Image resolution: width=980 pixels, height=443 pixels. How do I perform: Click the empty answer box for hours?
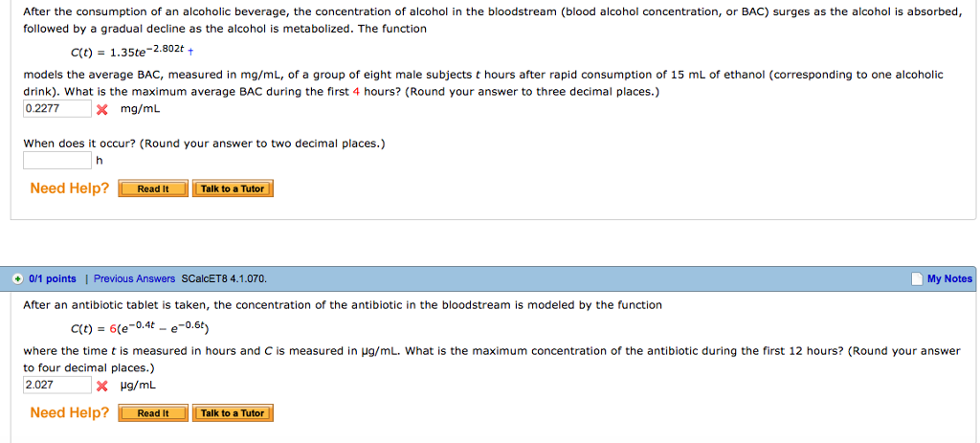pyautogui.click(x=57, y=160)
